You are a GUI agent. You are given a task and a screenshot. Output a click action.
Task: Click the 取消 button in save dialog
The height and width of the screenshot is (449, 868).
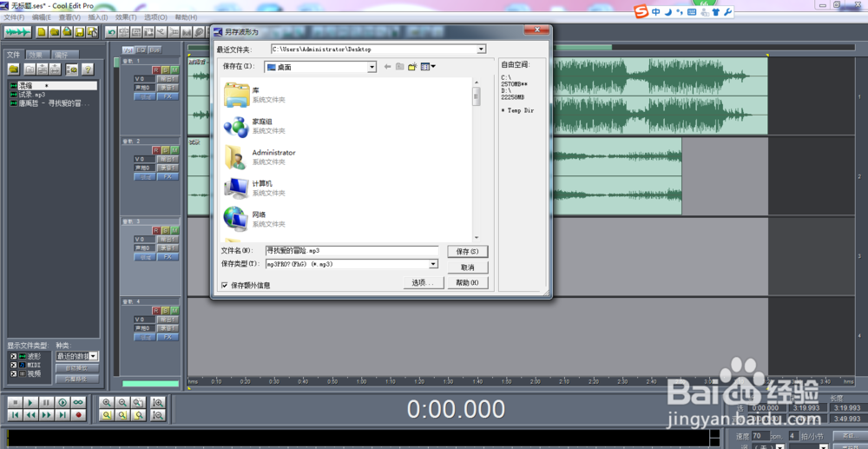pyautogui.click(x=468, y=267)
